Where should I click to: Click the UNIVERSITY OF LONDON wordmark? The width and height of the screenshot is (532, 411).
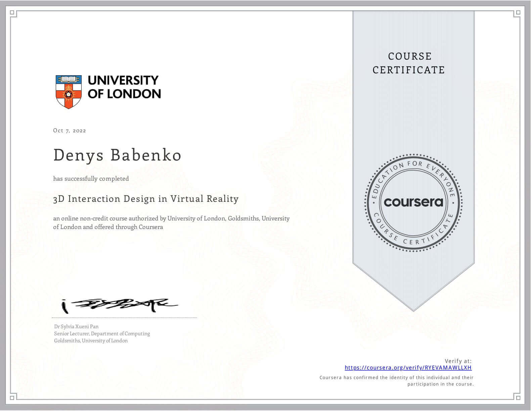[124, 87]
